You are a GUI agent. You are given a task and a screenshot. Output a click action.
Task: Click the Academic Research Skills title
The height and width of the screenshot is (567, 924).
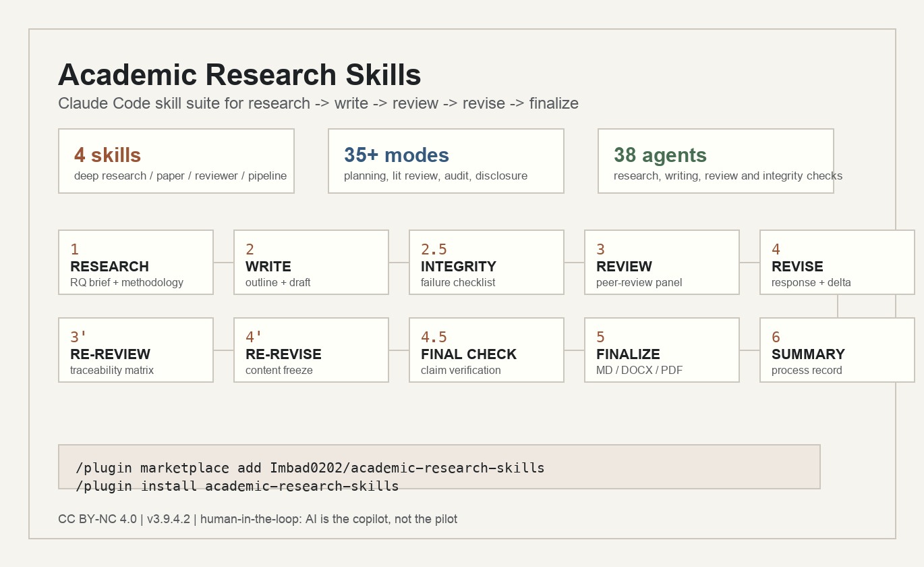pos(239,75)
